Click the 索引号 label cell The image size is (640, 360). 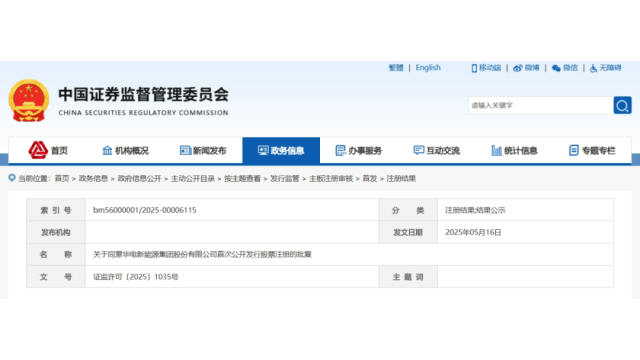[56, 210]
